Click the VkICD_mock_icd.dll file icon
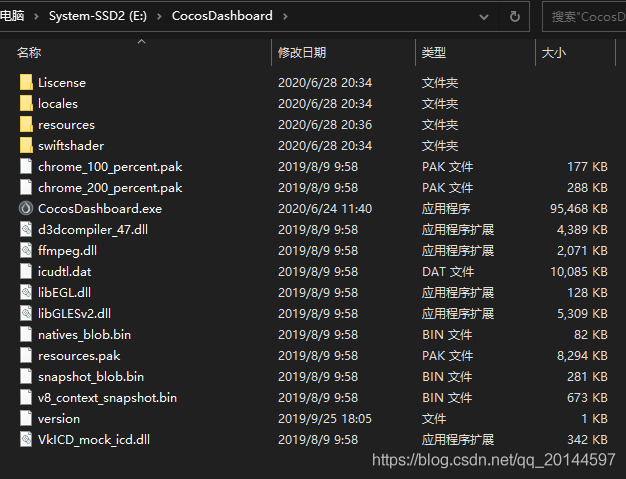Screen dimensions: 626x479 [26, 439]
